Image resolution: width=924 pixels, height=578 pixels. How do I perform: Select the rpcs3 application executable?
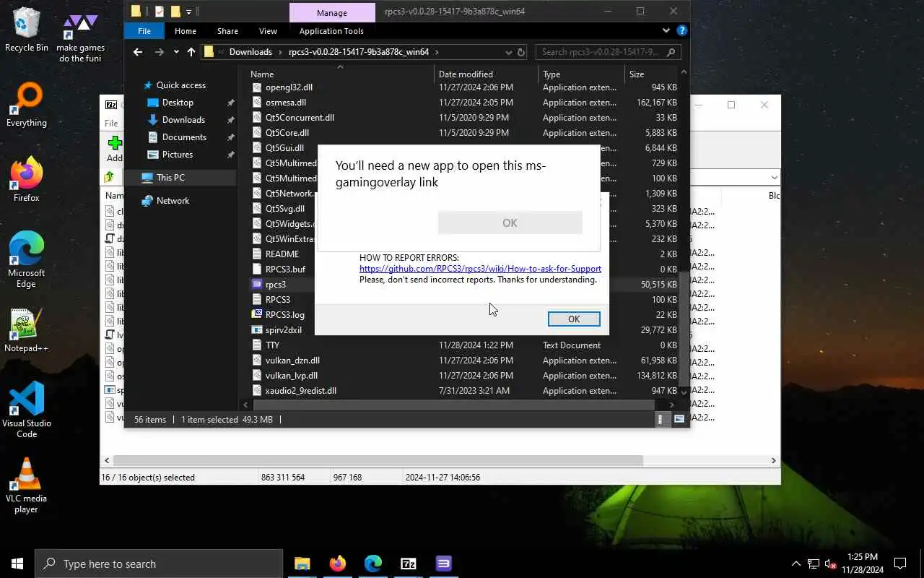pyautogui.click(x=276, y=285)
